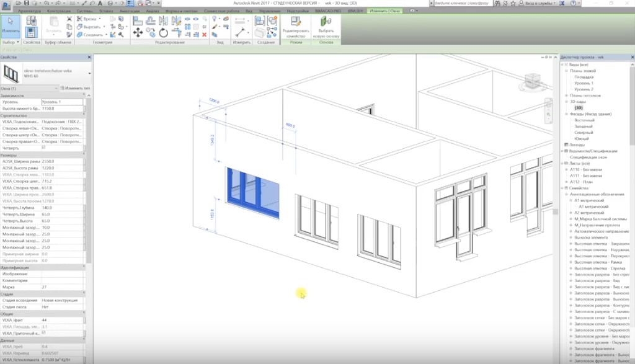Click the Move tool four-arrow icon
Screen dimensions: 635x364
(138, 32)
